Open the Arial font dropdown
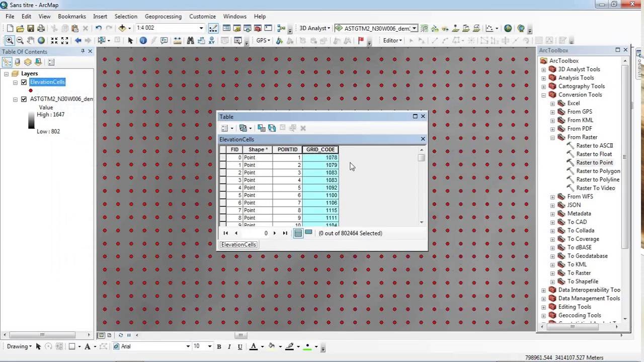644x362 pixels. pos(188,346)
